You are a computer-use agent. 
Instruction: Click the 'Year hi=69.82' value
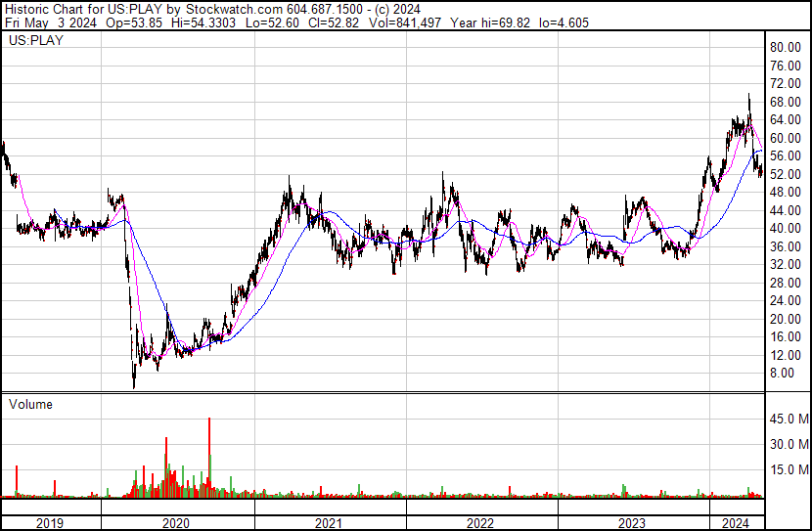click(490, 22)
